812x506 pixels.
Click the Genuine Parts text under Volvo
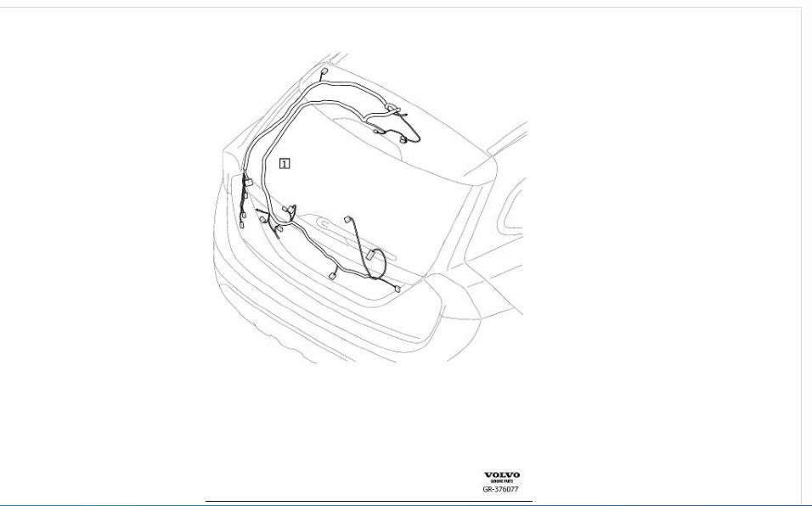pyautogui.click(x=502, y=481)
